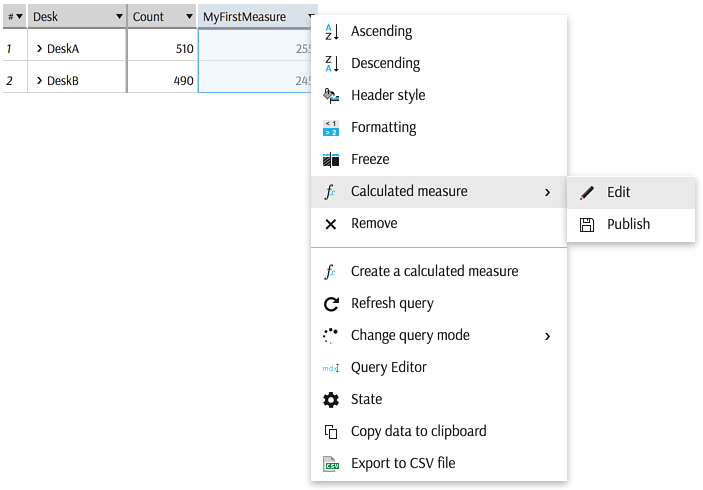Open the # column header dropdown arrow

pyautogui.click(x=19, y=17)
